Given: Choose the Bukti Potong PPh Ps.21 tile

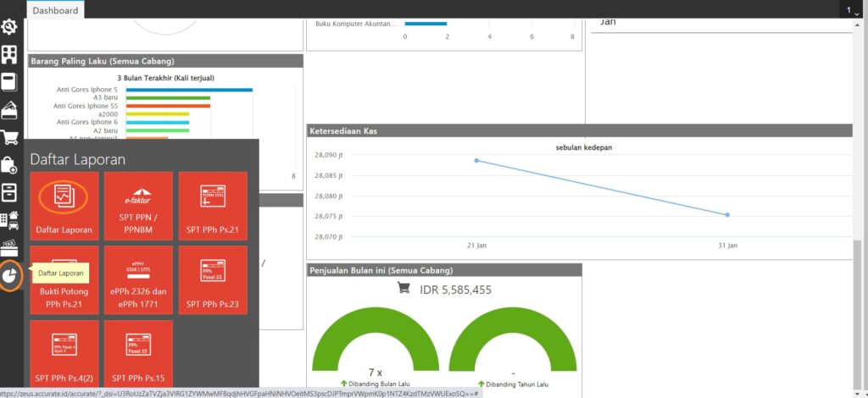Looking at the screenshot, I should click(x=64, y=279).
